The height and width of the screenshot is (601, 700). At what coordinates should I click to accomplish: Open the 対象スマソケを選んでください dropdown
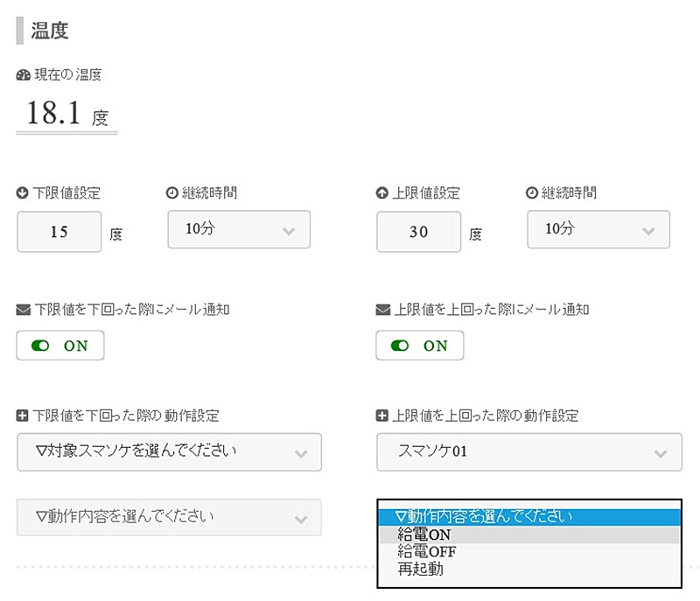[x=169, y=453]
